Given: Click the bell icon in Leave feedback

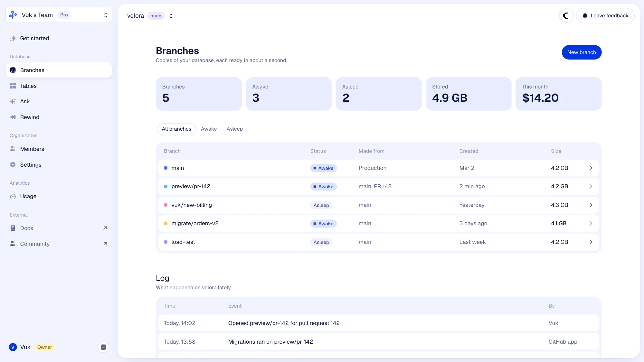Looking at the screenshot, I should (585, 16).
